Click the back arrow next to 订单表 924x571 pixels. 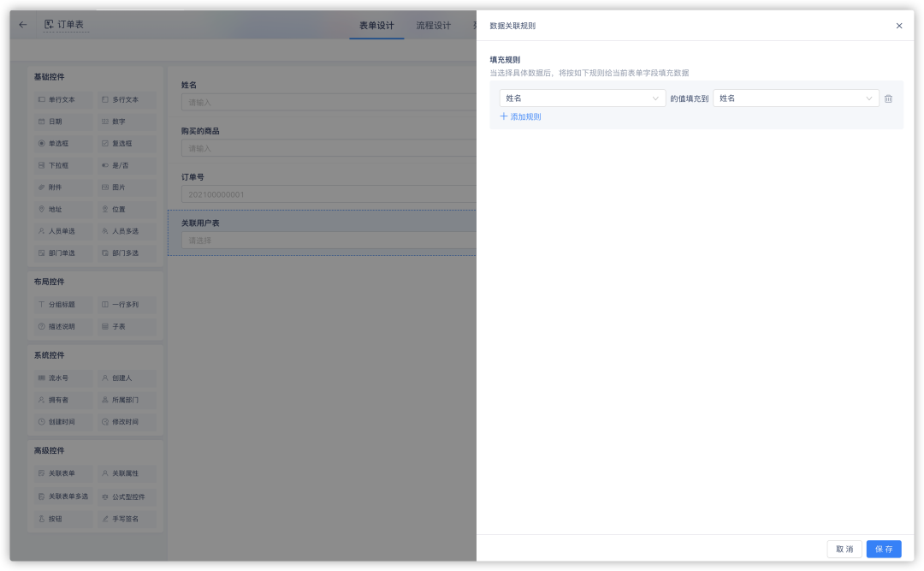click(23, 25)
